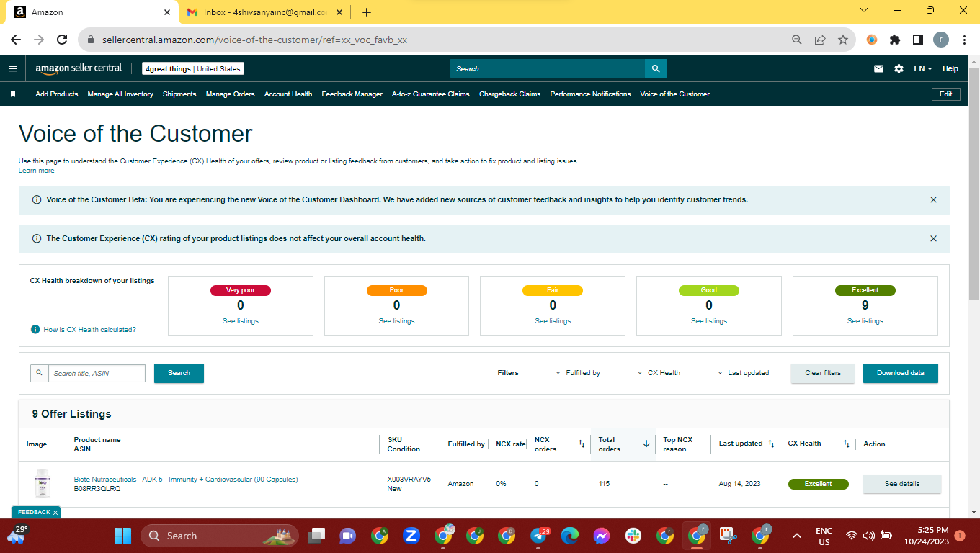The image size is (980, 553).
Task: Launch Microsoft Edge from the taskbar
Action: [570, 536]
